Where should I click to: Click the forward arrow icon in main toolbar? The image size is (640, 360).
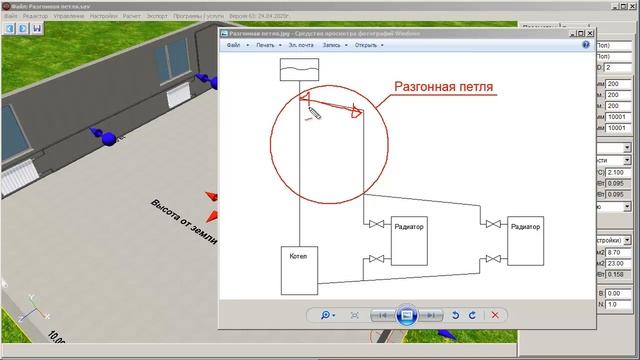(23, 29)
